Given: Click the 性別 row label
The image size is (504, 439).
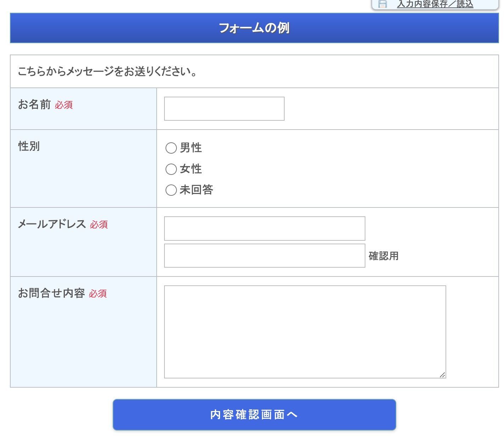Looking at the screenshot, I should [29, 146].
